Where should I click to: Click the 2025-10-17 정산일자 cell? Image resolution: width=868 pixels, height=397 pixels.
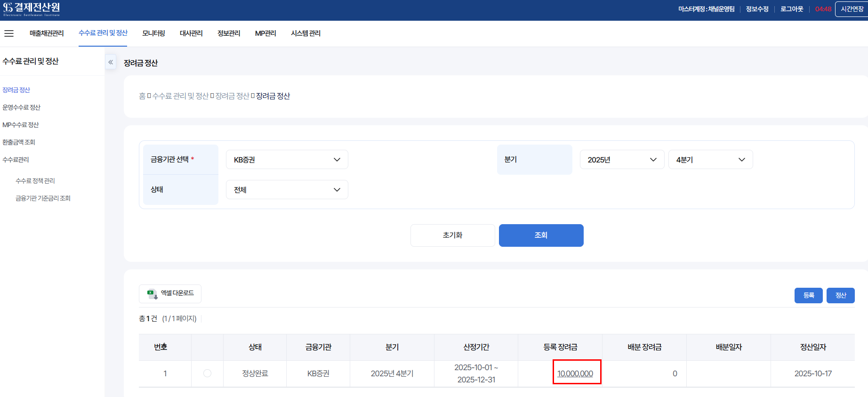(x=813, y=373)
